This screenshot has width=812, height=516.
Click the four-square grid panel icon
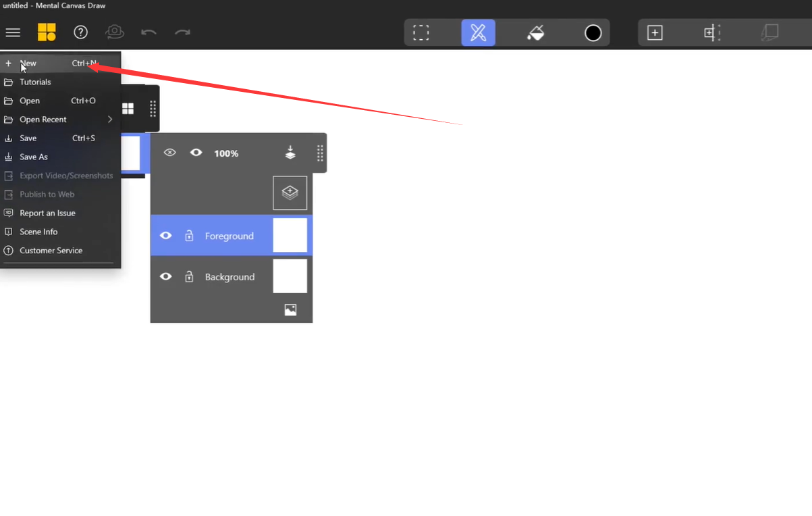coord(128,108)
